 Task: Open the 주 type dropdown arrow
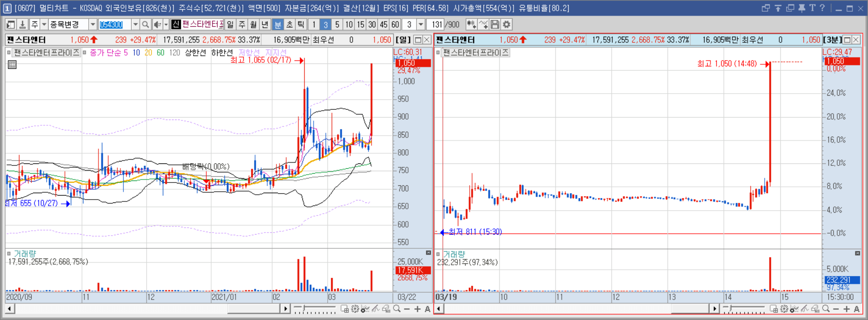coord(44,24)
